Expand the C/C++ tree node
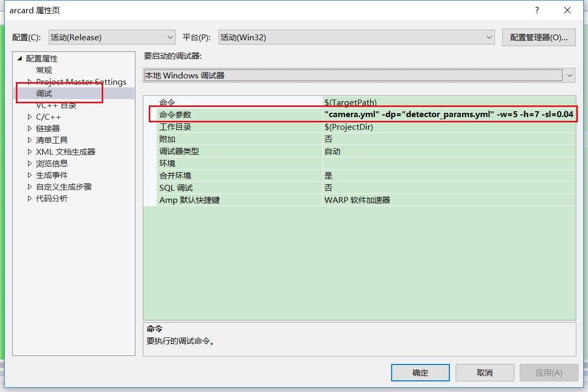 [x=31, y=117]
